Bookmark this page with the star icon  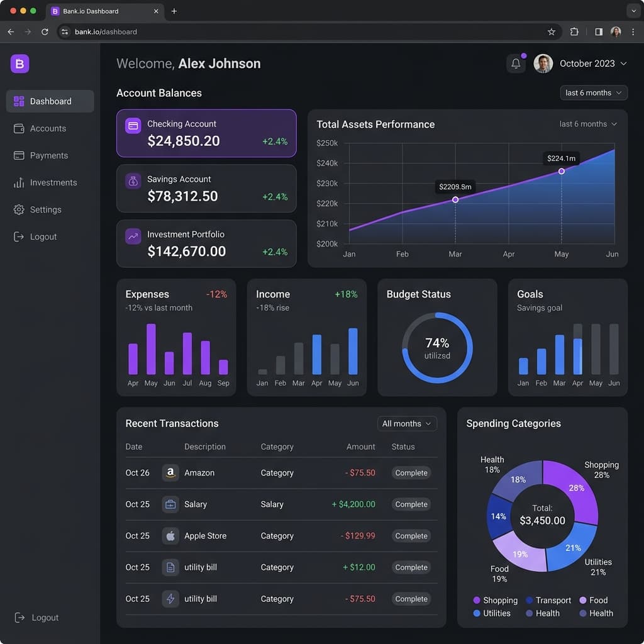tap(551, 31)
